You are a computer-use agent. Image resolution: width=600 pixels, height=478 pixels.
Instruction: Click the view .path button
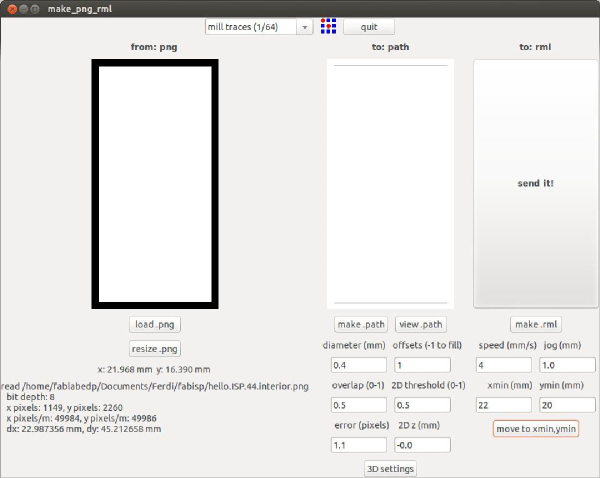pos(421,325)
